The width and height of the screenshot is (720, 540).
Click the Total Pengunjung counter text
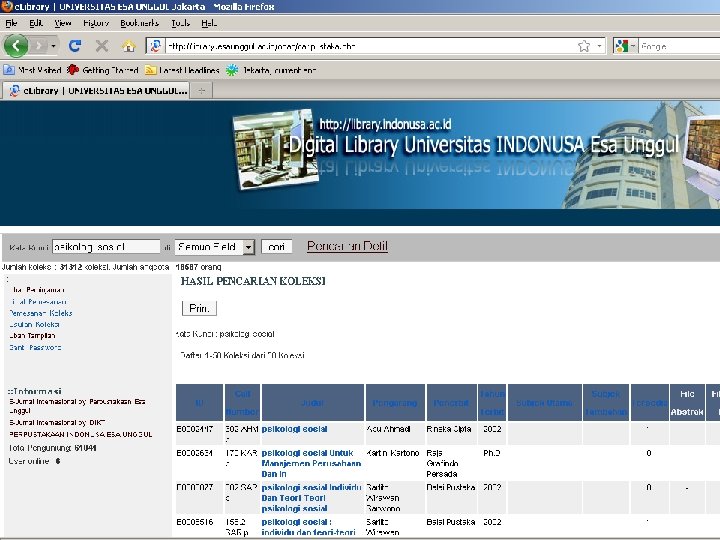pyautogui.click(x=53, y=448)
